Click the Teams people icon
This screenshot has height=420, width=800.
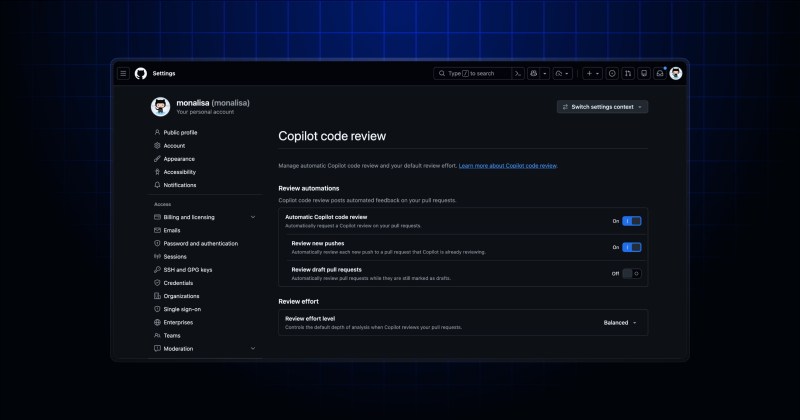coord(157,335)
